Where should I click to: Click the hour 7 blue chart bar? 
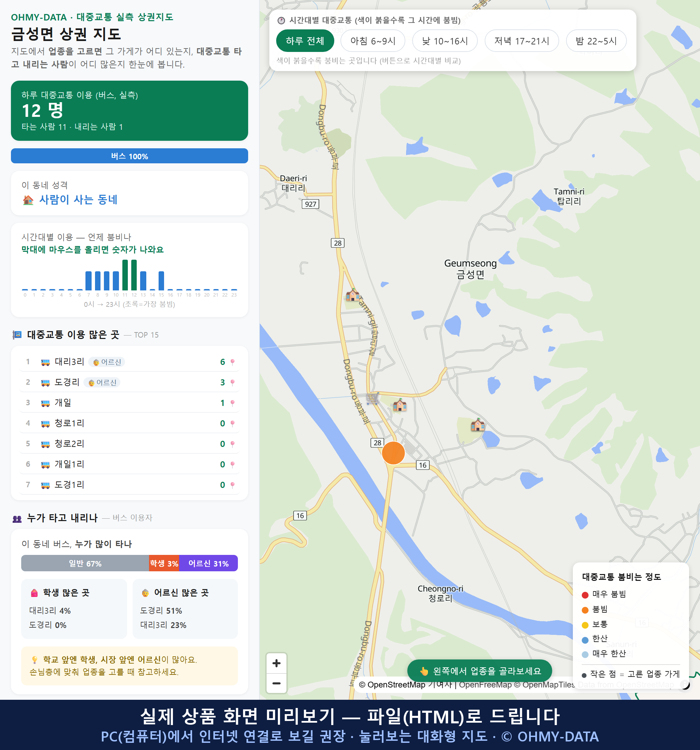(88, 281)
